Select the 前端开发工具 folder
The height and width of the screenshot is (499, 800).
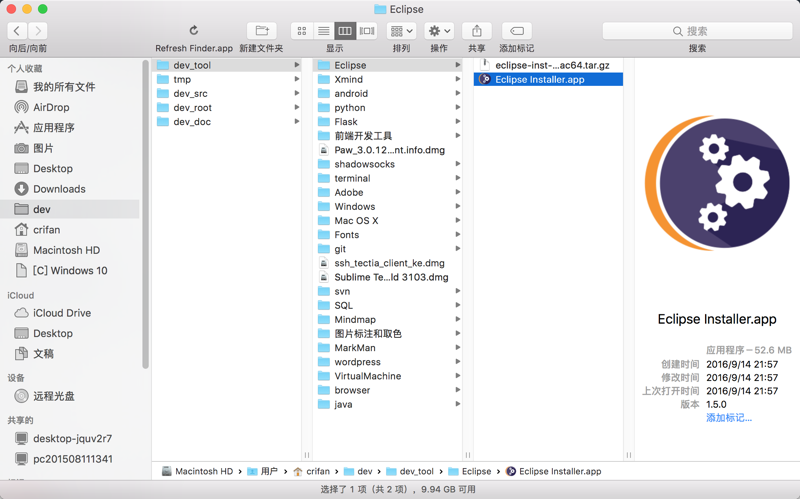click(x=388, y=136)
